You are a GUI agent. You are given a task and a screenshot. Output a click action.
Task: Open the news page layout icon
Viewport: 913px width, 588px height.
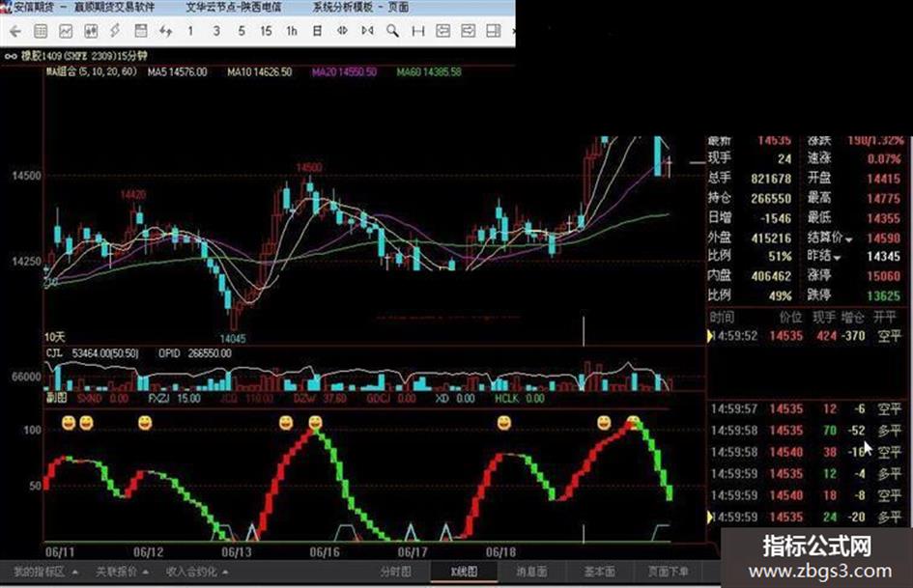click(x=140, y=31)
